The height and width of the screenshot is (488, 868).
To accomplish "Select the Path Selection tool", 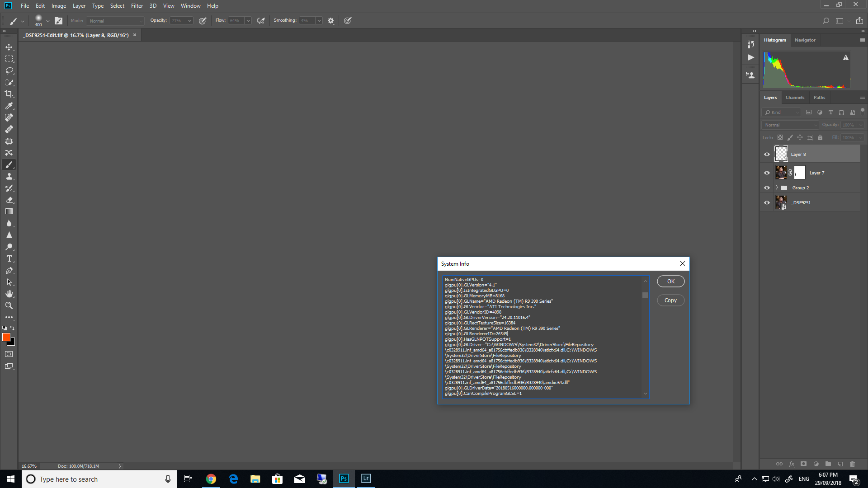I will tap(9, 282).
